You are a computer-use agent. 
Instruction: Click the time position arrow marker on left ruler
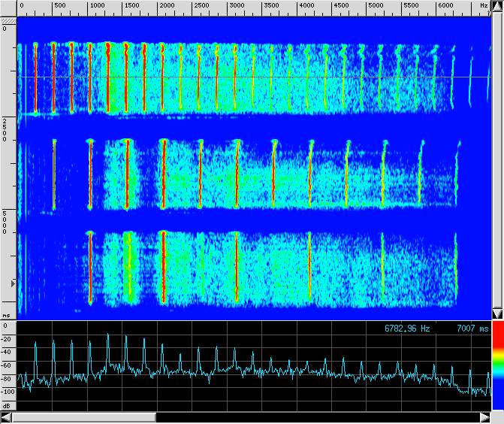click(12, 283)
